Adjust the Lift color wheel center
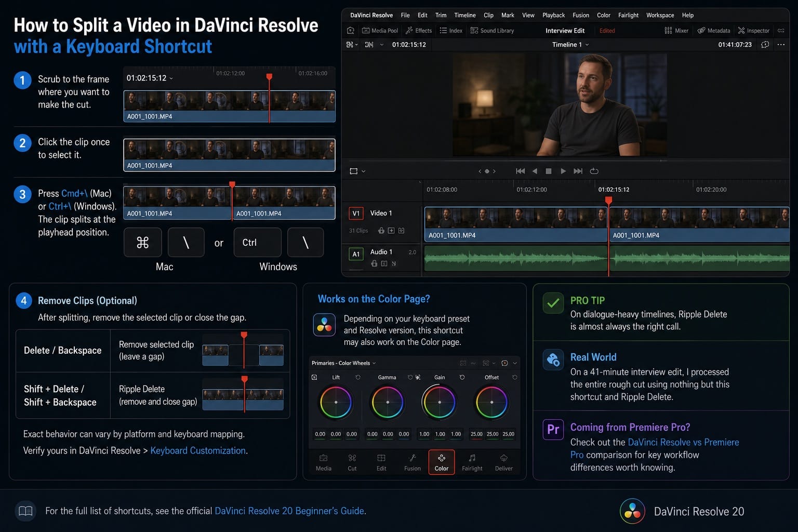The height and width of the screenshot is (532, 798). 336,402
